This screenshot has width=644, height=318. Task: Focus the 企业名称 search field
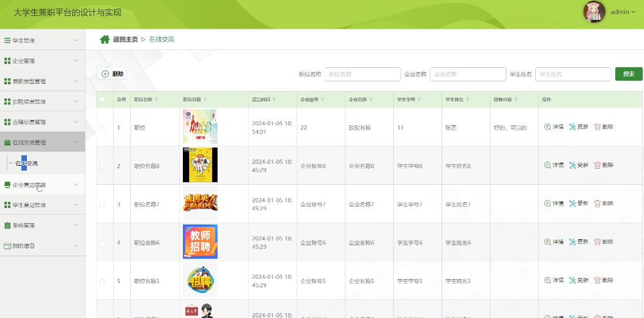tap(468, 75)
